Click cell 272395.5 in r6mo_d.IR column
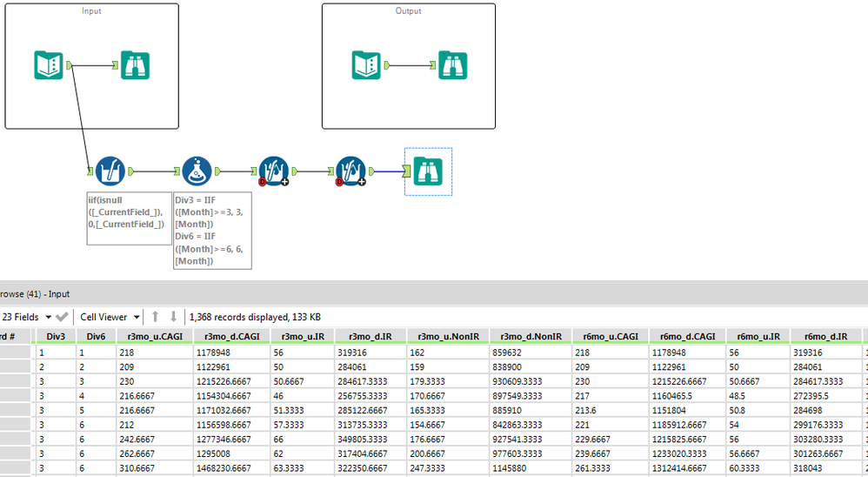The height and width of the screenshot is (477, 868). (826, 395)
